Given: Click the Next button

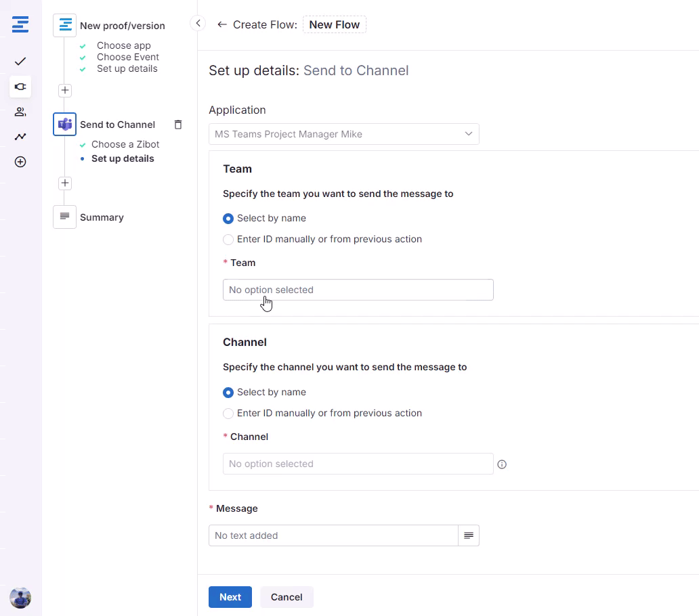Looking at the screenshot, I should (230, 597).
